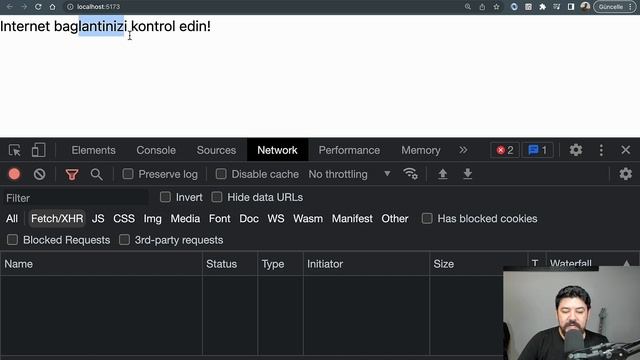
Task: Close the DevTools panel
Action: point(626,150)
